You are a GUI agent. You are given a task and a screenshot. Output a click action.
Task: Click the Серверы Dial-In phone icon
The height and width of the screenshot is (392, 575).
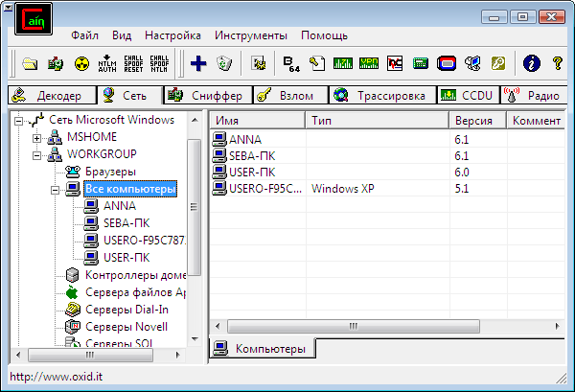pos(73,310)
